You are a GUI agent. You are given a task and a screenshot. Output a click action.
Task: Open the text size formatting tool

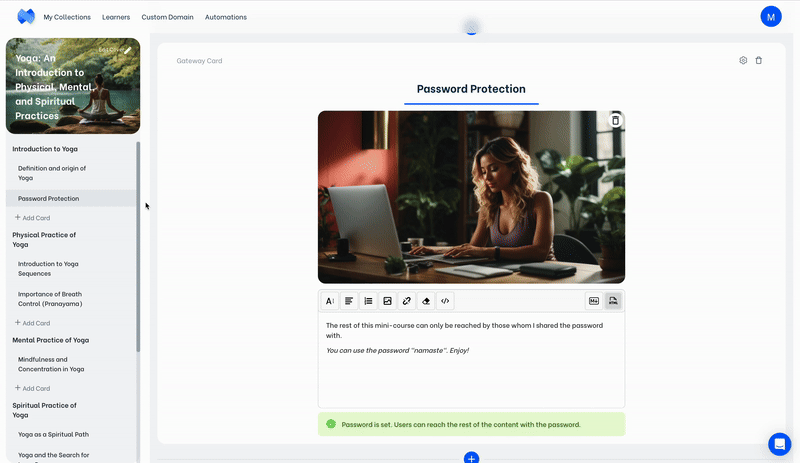pos(330,301)
